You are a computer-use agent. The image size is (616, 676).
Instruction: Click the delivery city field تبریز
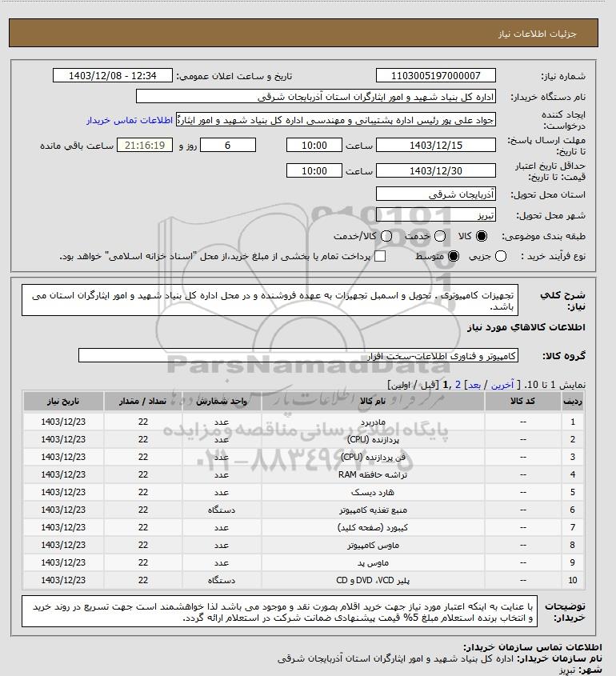coord(436,214)
